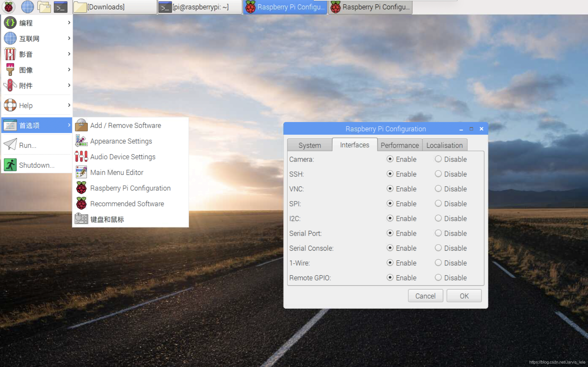Click the Raspberry Pi main menu icon
The height and width of the screenshot is (367, 588).
point(9,7)
